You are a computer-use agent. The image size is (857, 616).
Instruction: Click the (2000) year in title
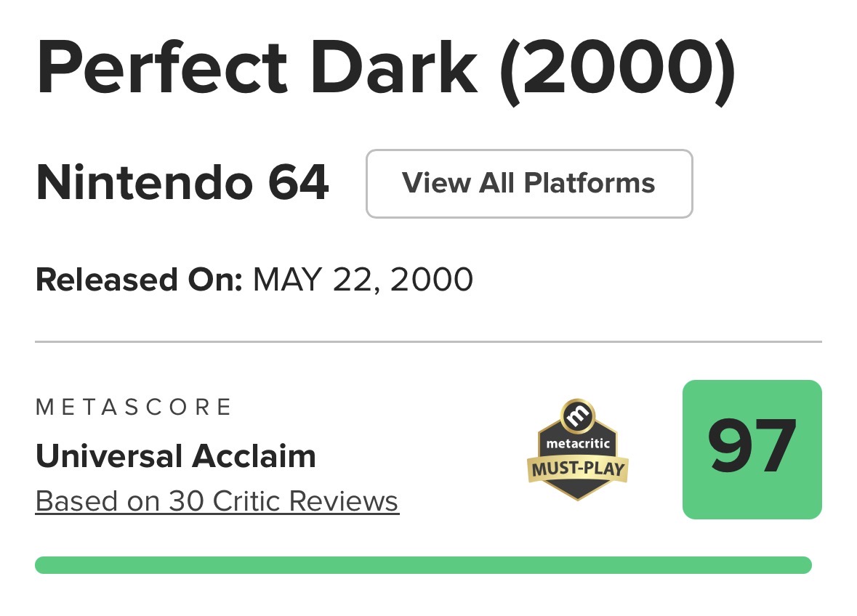[x=617, y=70]
